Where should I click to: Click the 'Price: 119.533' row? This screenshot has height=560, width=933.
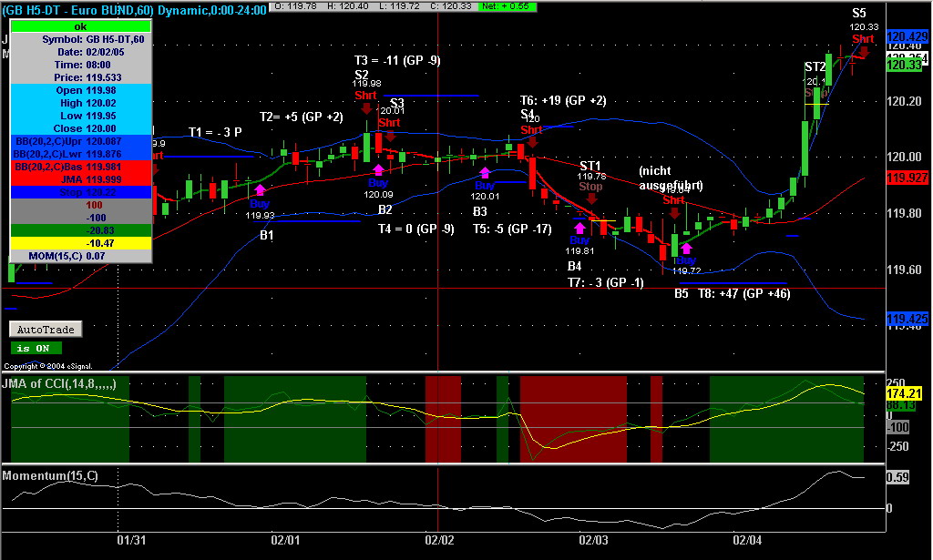tap(81, 77)
